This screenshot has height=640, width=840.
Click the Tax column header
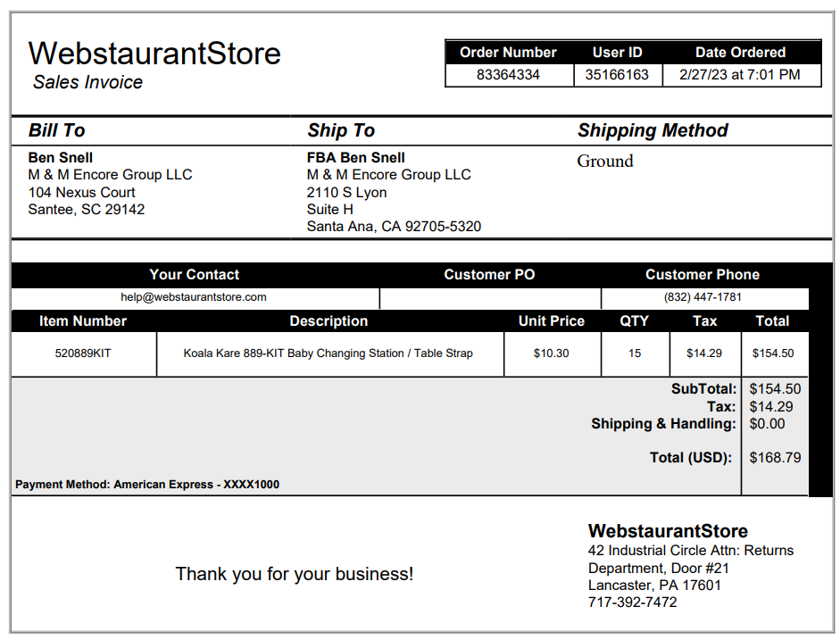pyautogui.click(x=704, y=321)
